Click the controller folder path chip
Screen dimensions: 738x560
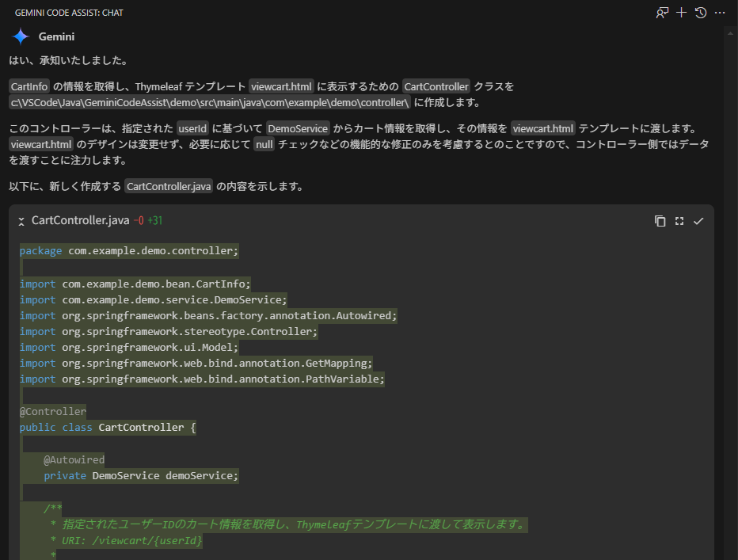(210, 102)
